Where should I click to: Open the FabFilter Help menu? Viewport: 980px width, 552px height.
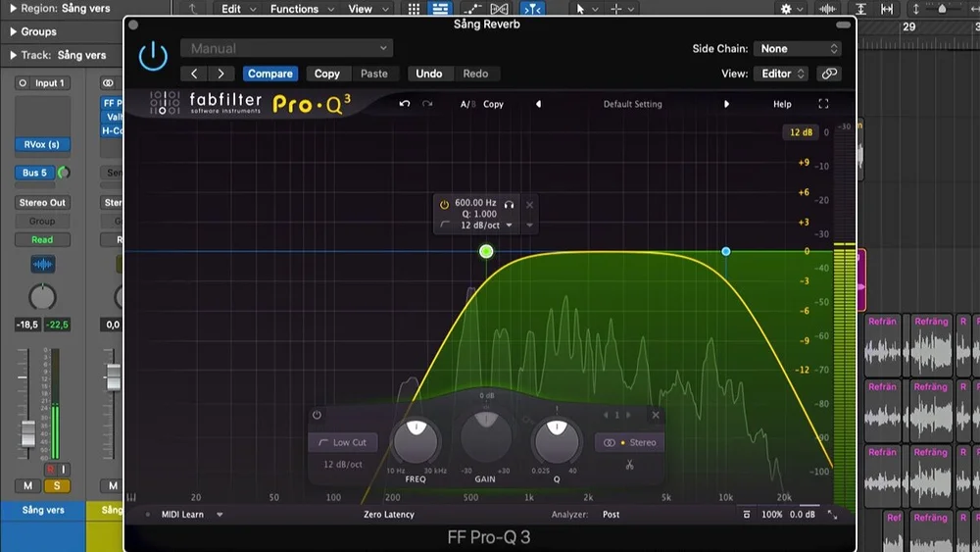click(782, 104)
